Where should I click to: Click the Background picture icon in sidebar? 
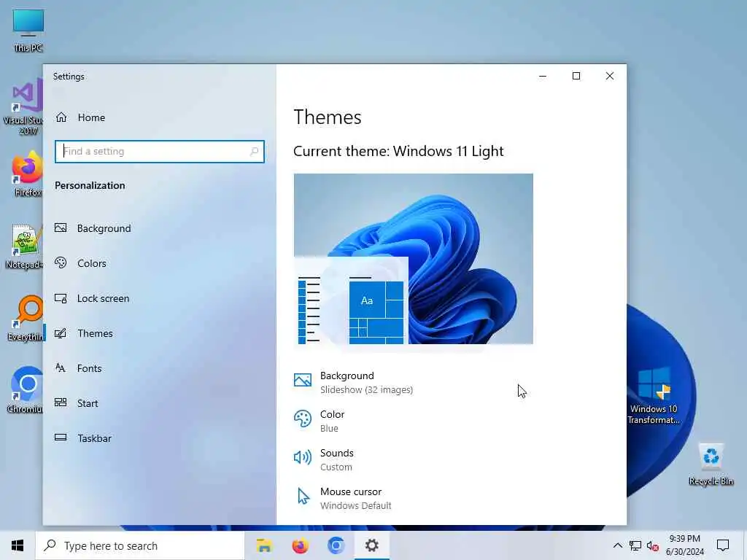pos(61,227)
